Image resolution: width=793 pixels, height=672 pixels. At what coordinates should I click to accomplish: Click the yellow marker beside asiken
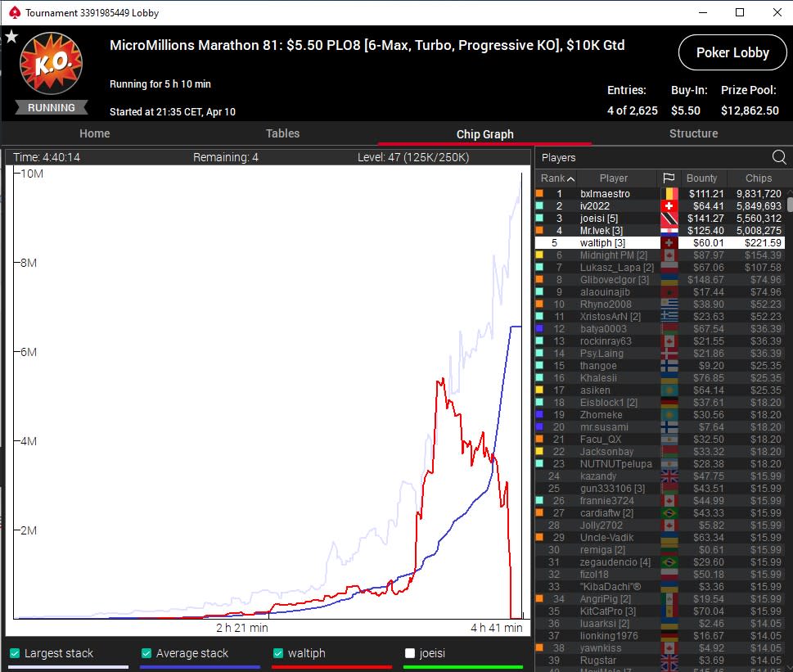coord(539,390)
